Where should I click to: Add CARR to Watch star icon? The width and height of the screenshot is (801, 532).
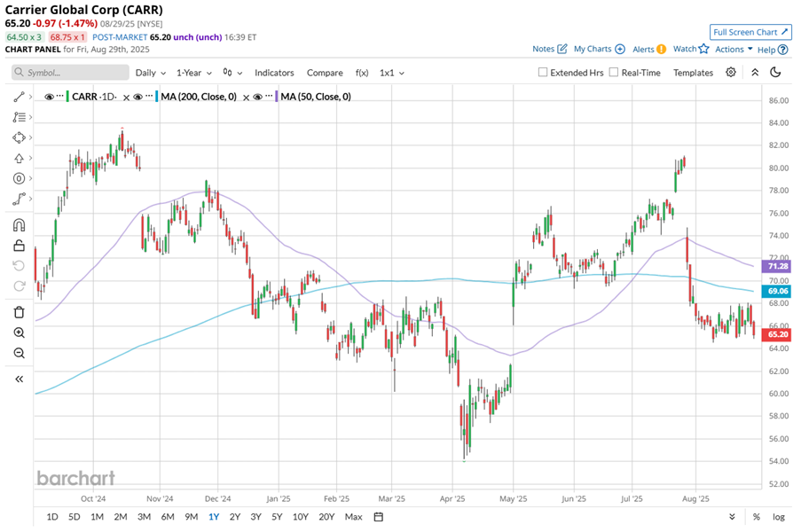tap(704, 49)
